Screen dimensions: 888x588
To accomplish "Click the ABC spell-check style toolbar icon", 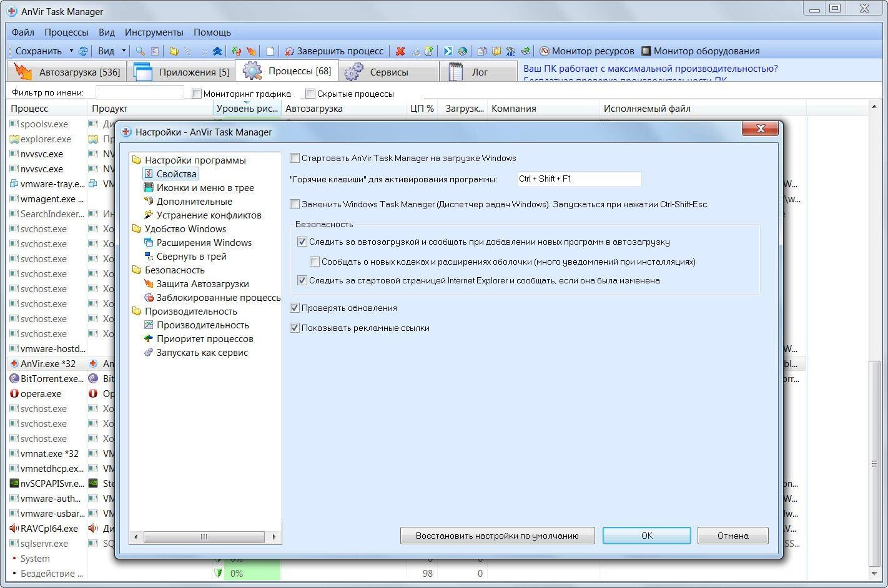I will [511, 51].
